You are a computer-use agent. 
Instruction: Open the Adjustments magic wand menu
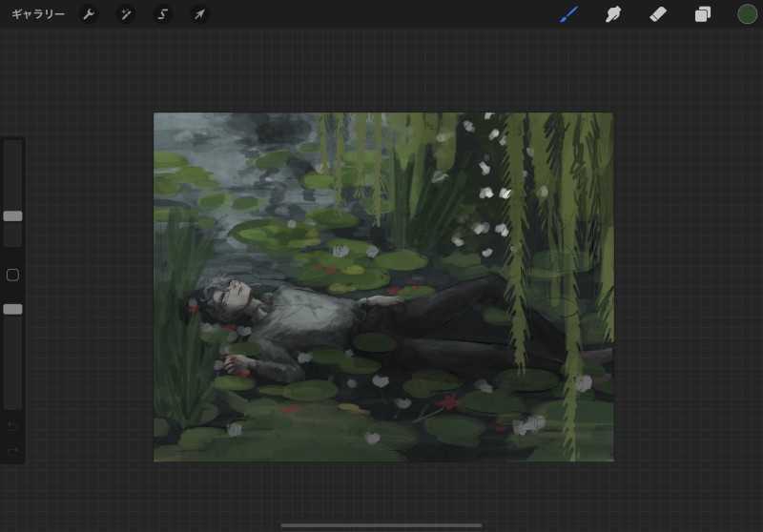pyautogui.click(x=126, y=14)
